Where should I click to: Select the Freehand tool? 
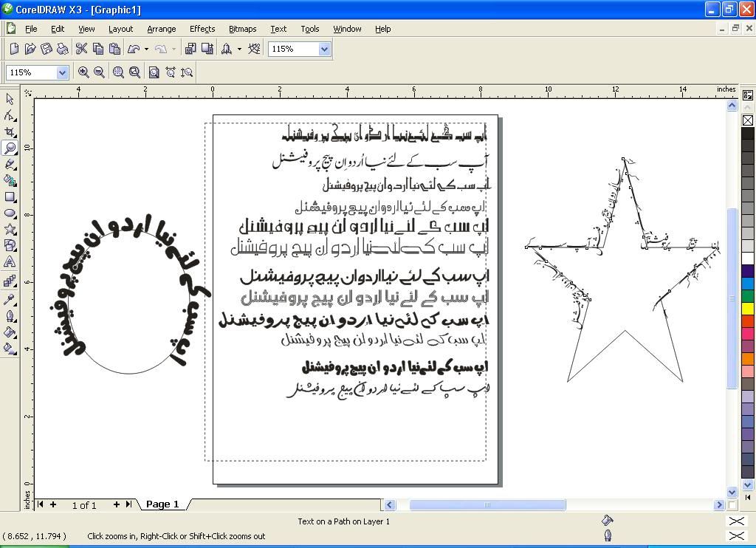(x=10, y=165)
